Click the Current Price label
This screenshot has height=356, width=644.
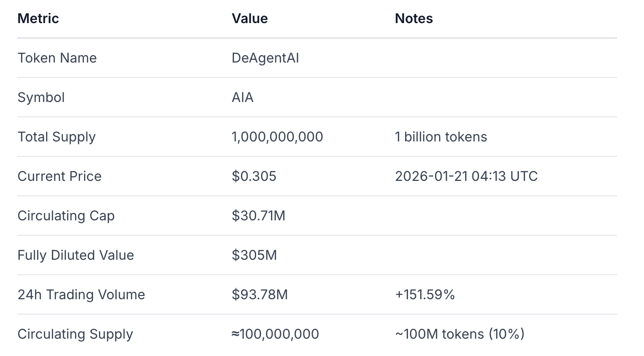coord(60,177)
